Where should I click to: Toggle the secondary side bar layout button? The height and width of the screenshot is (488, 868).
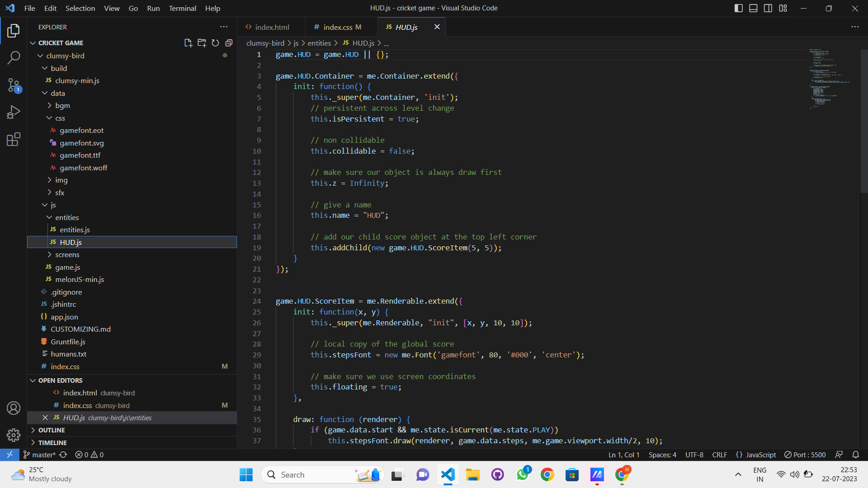pos(768,8)
